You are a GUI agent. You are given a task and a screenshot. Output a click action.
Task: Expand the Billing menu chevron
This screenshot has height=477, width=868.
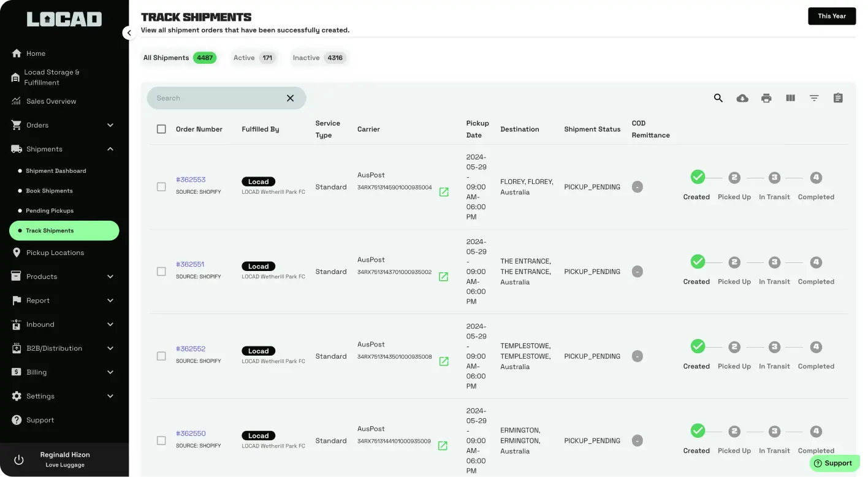[x=110, y=372]
